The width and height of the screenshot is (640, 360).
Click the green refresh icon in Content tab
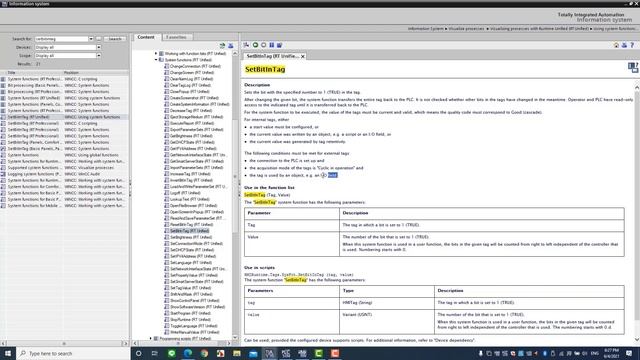[x=222, y=46]
